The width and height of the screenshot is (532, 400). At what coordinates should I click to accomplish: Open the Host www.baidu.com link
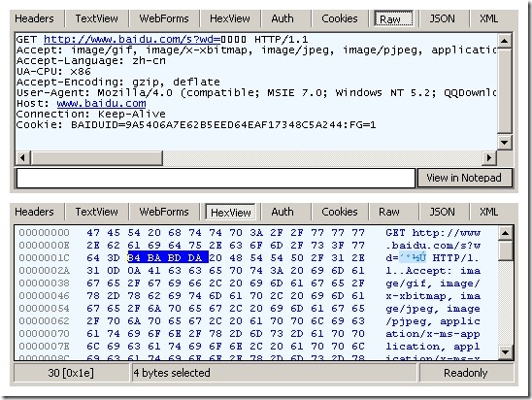click(101, 103)
